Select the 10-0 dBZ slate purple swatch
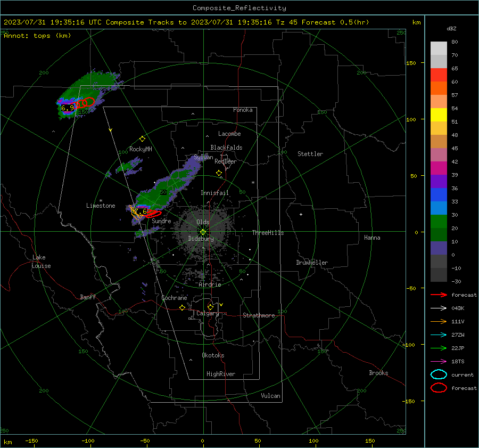Viewport: 479px width, 448px height. coord(439,248)
